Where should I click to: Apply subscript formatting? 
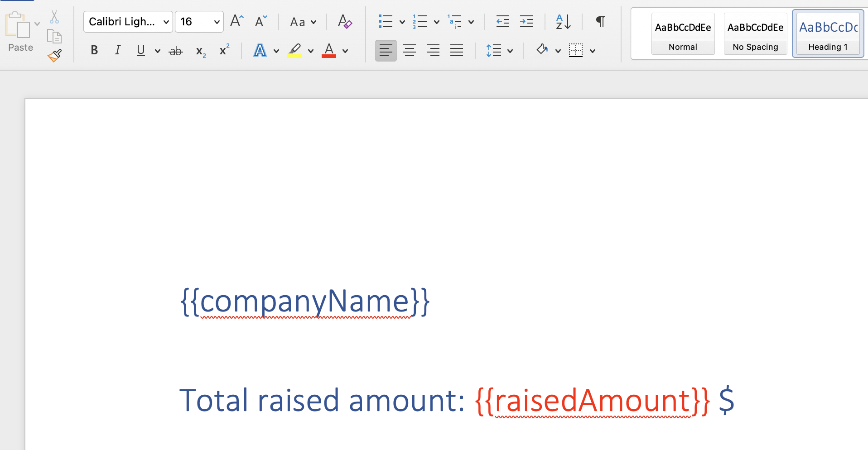point(200,51)
